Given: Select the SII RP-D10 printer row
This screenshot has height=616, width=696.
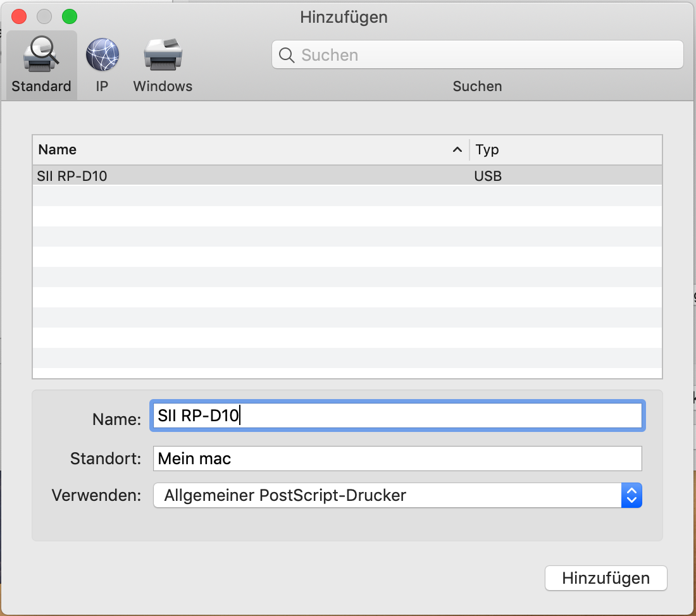Looking at the screenshot, I should 253,176.
